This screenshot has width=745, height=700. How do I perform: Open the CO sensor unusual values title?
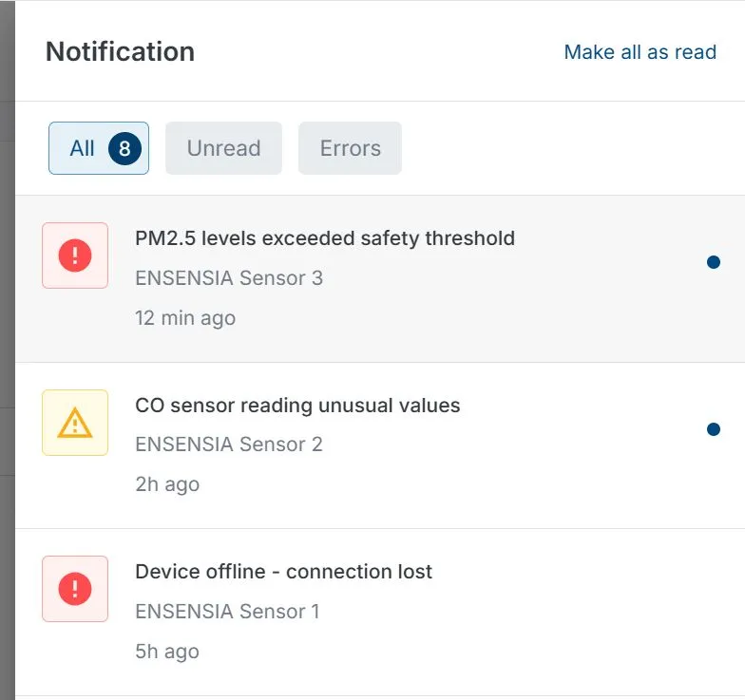[x=297, y=406]
